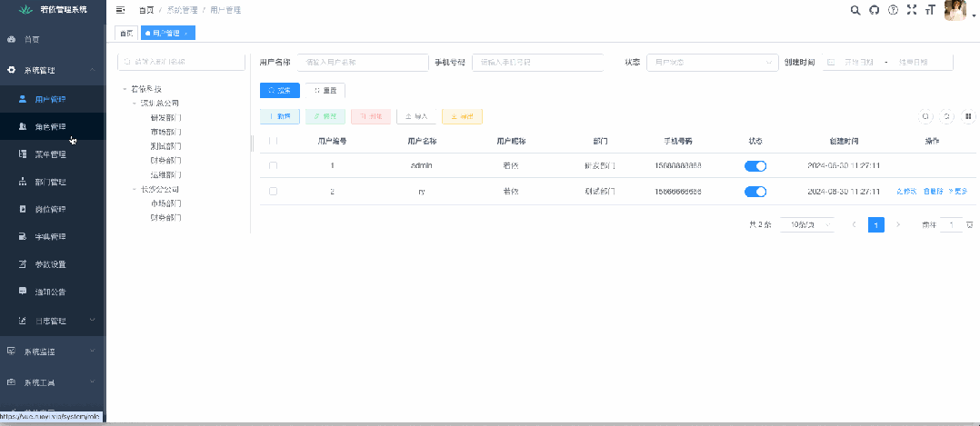The width and height of the screenshot is (980, 426).
Task: Open the font size settings icon
Action: click(929, 10)
